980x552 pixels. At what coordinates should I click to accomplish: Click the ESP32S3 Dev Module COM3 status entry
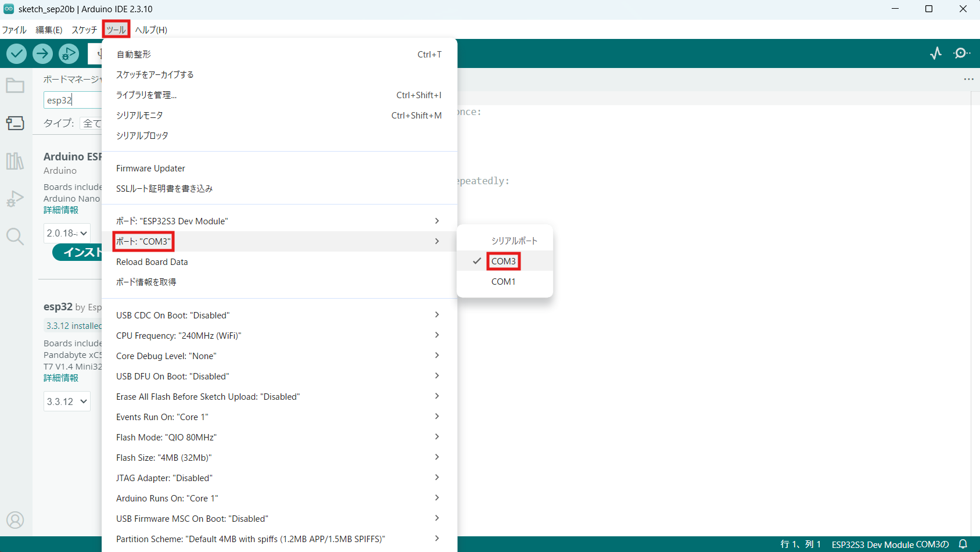click(x=890, y=544)
